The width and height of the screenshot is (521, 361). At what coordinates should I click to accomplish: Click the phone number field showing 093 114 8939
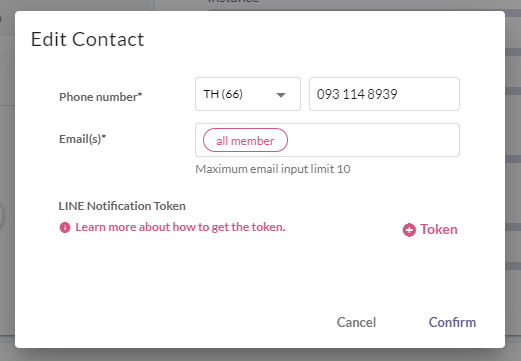coord(384,94)
